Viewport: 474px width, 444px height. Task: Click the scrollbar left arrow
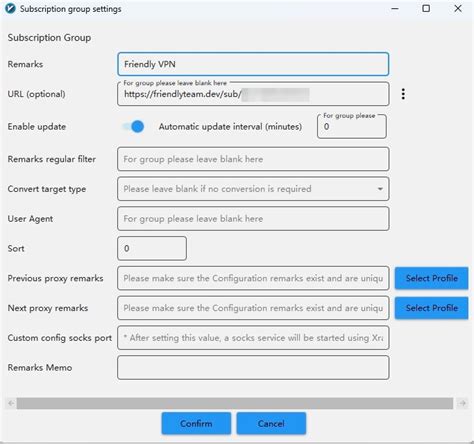coord(11,403)
